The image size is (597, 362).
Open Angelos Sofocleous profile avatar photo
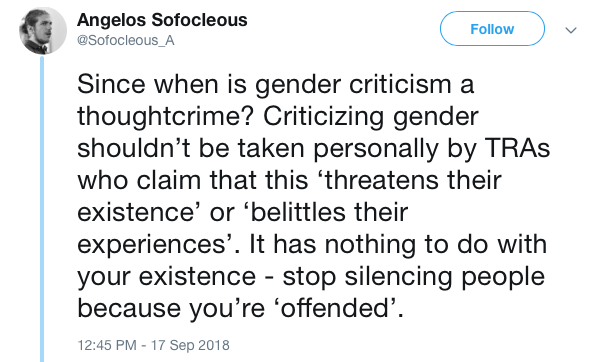pos(43,30)
